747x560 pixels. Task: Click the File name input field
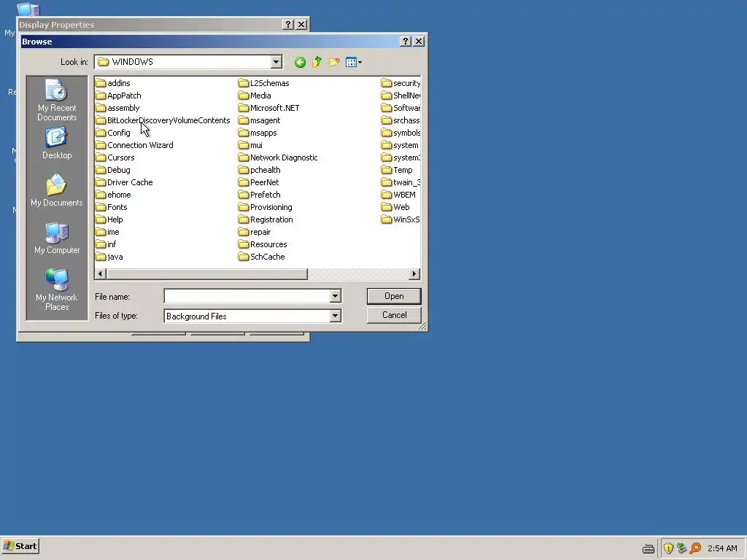coord(247,296)
